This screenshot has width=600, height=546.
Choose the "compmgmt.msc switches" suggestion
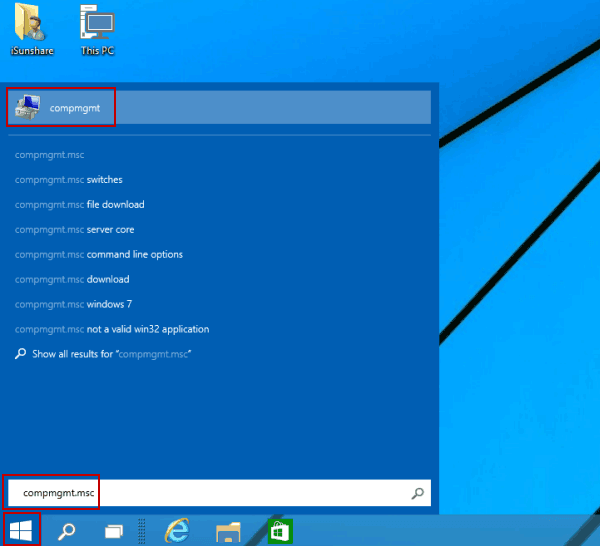pyautogui.click(x=68, y=180)
